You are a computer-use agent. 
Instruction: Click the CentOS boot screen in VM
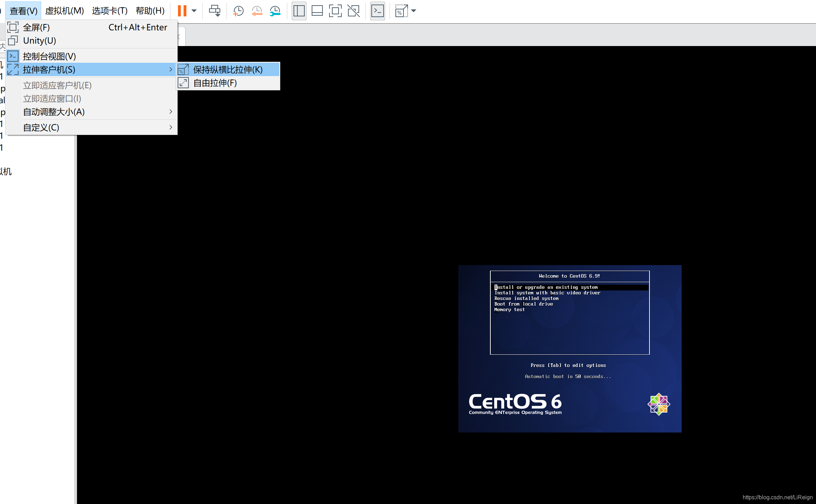click(570, 348)
